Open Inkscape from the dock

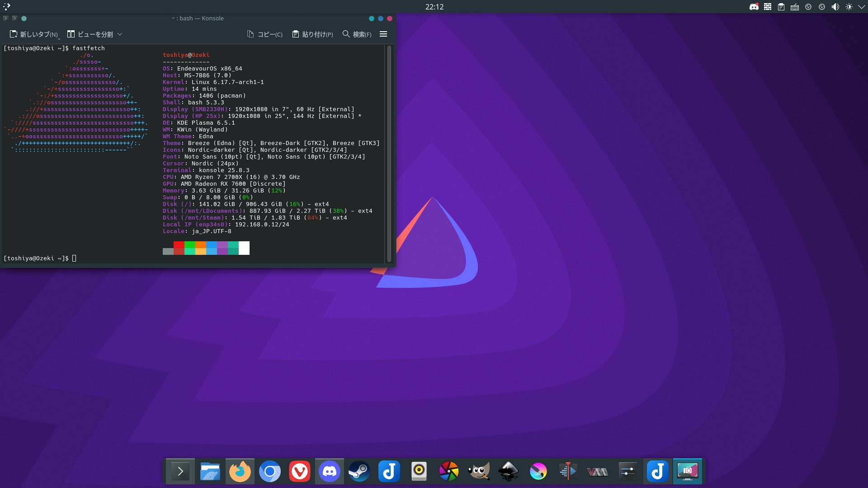coord(508,472)
